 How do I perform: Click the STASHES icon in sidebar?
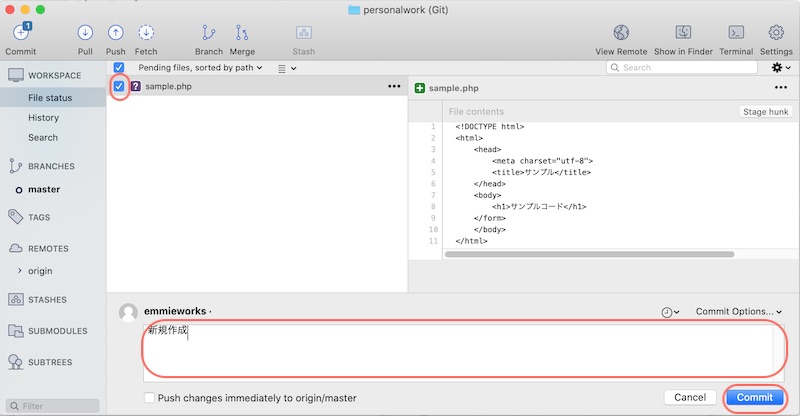16,300
